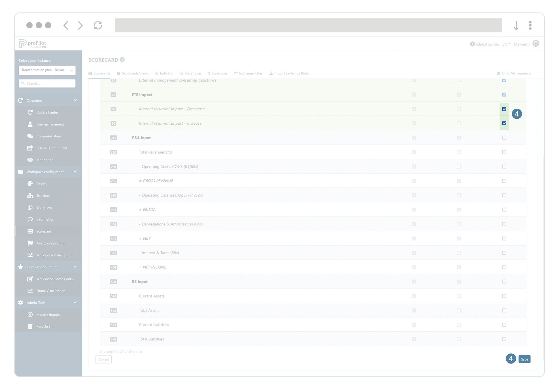Screen dimensions: 559x392
Task: Click the Save button
Action: [524, 359]
